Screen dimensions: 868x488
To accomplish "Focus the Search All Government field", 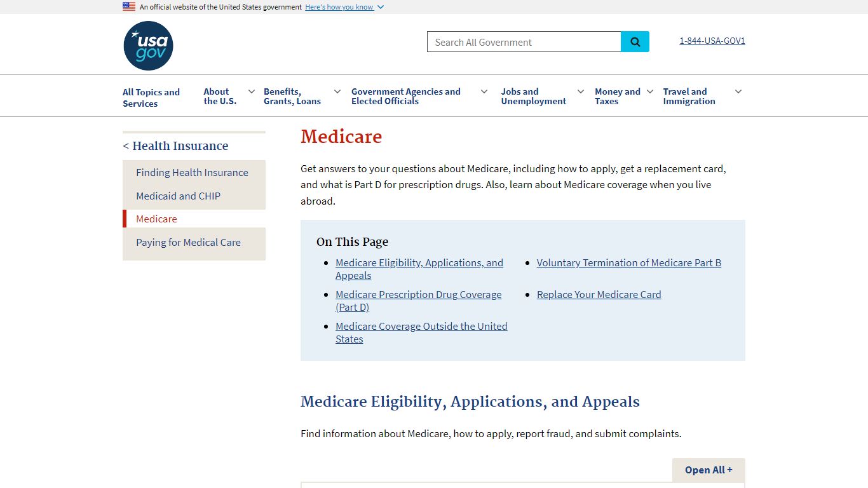I will pyautogui.click(x=524, y=42).
